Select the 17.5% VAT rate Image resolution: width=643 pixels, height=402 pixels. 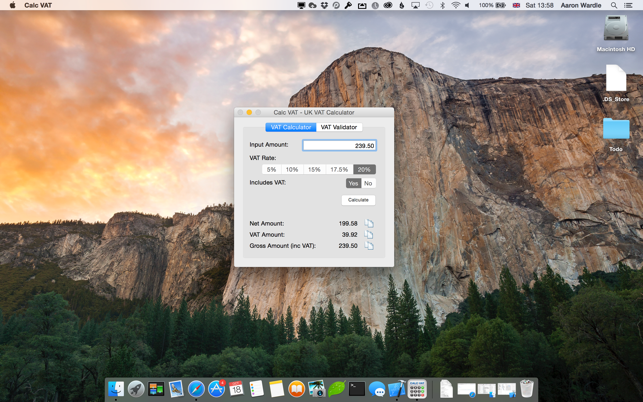(x=339, y=169)
